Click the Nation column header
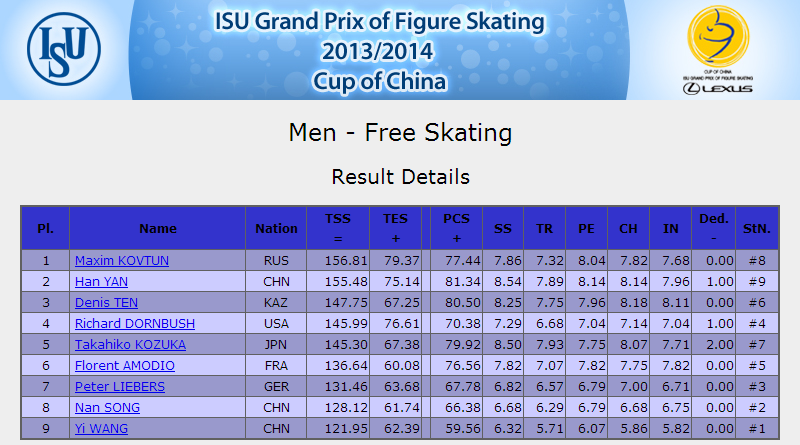The image size is (800, 445). point(276,228)
